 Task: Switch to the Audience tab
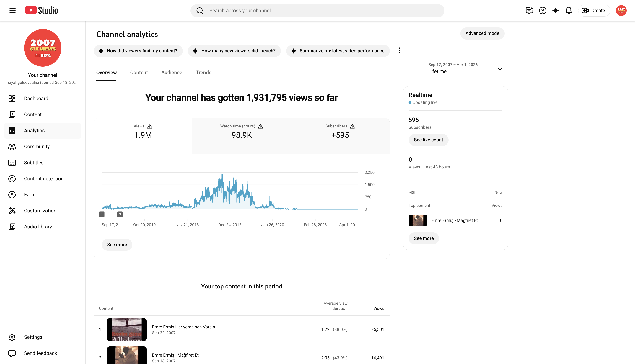tap(172, 73)
